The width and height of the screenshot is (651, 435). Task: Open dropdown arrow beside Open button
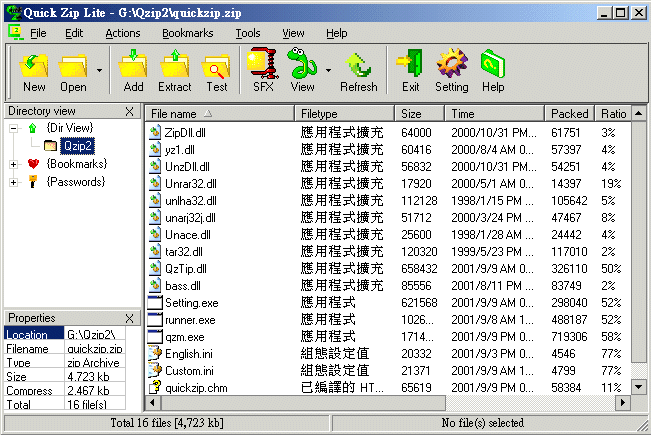(x=99, y=71)
